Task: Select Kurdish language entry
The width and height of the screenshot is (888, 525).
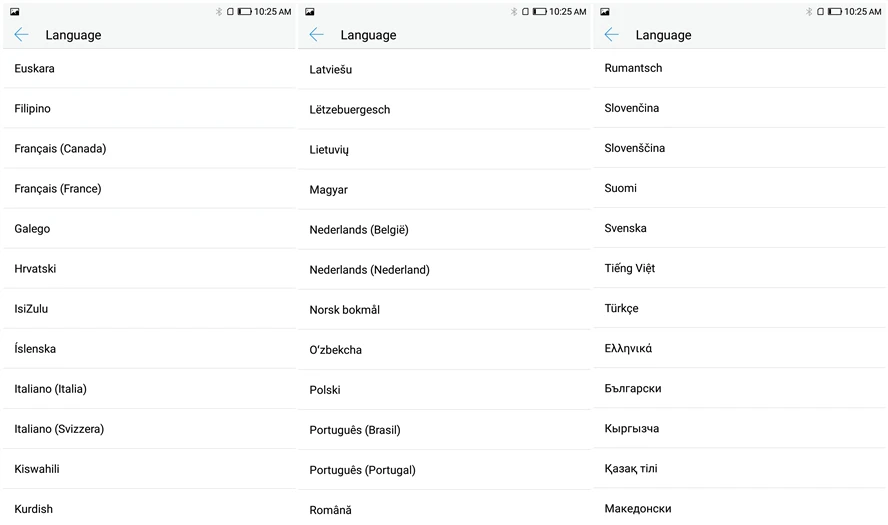Action: (150, 509)
